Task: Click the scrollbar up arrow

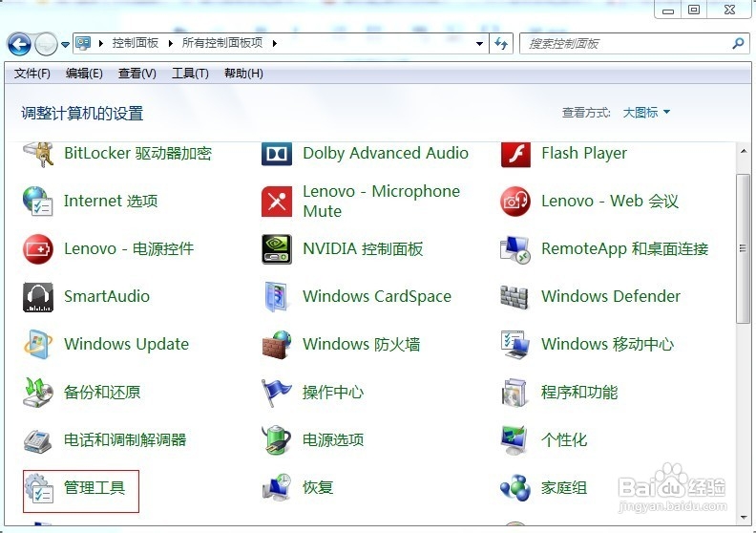Action: coord(743,151)
